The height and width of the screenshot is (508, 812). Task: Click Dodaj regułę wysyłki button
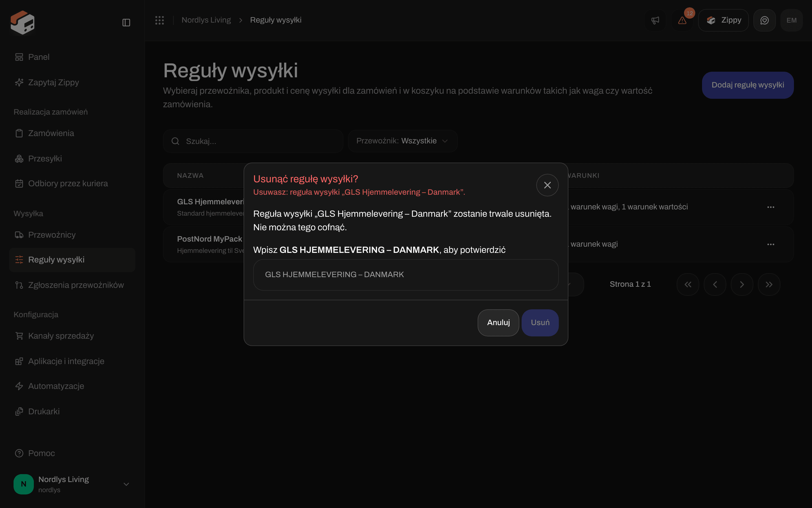[x=748, y=85]
